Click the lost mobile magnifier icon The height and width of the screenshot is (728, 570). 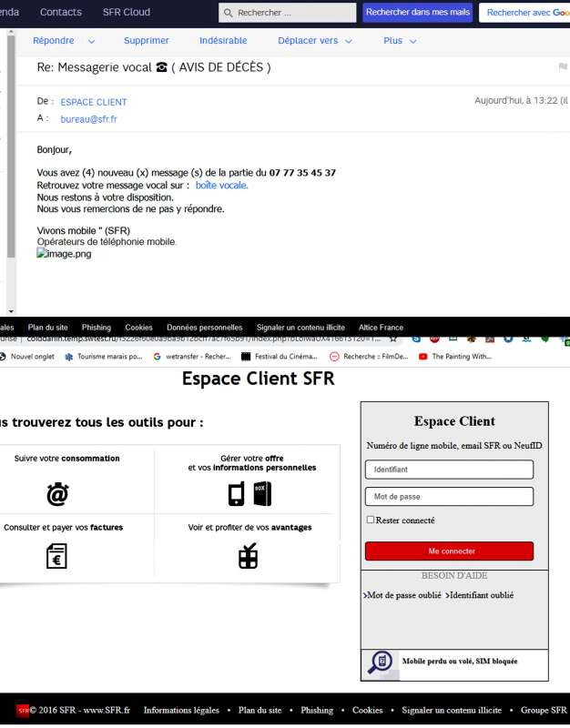point(380,662)
